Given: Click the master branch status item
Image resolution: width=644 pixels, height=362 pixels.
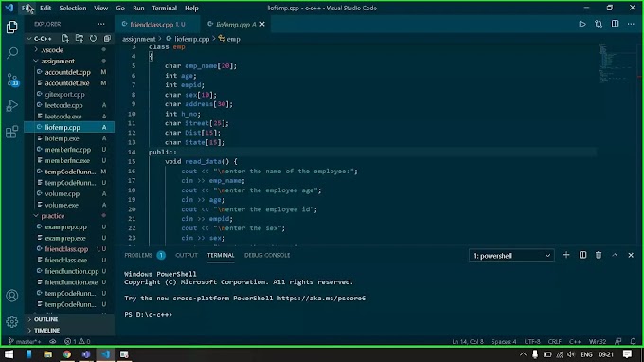Looking at the screenshot, I should pyautogui.click(x=25, y=341).
